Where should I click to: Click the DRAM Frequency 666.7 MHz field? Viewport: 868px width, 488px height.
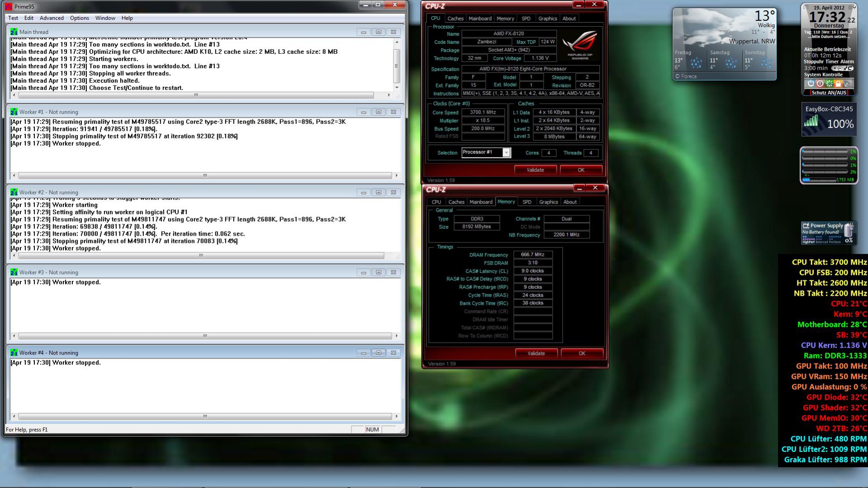(x=533, y=255)
